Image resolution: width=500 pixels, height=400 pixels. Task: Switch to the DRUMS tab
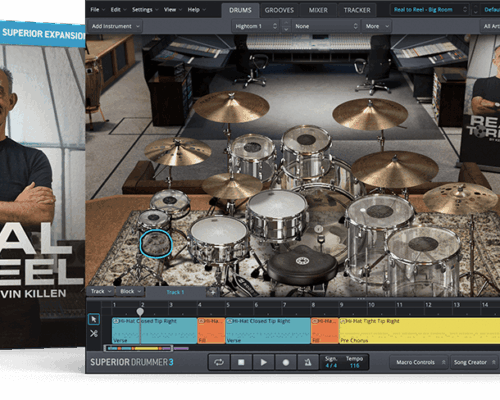click(240, 10)
